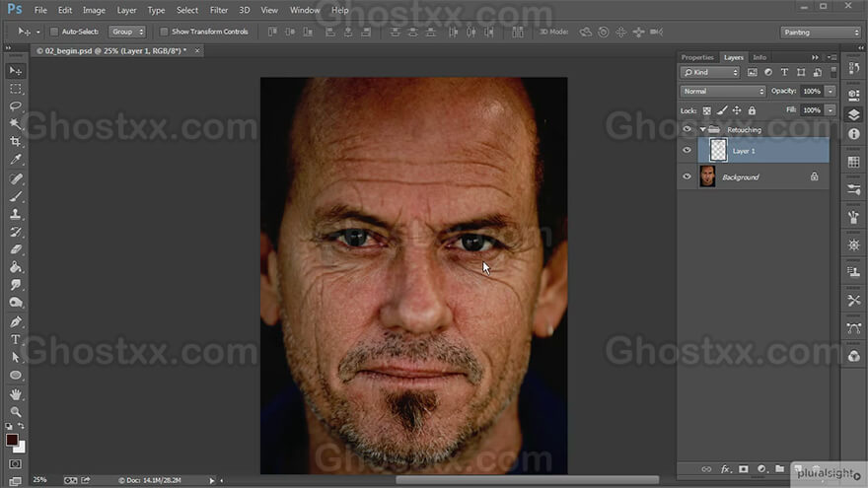Viewport: 868px width, 488px height.
Task: Select the Horizontal Type tool
Action: point(16,340)
